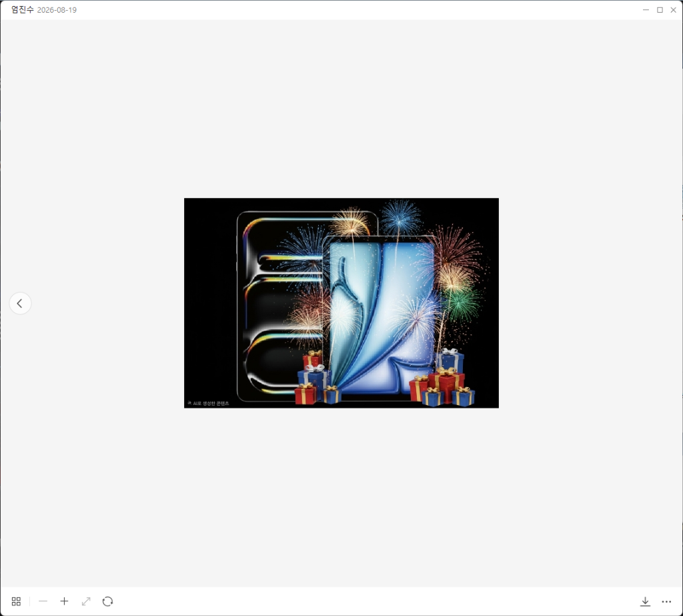Image resolution: width=683 pixels, height=616 pixels.
Task: Download the image
Action: click(645, 601)
